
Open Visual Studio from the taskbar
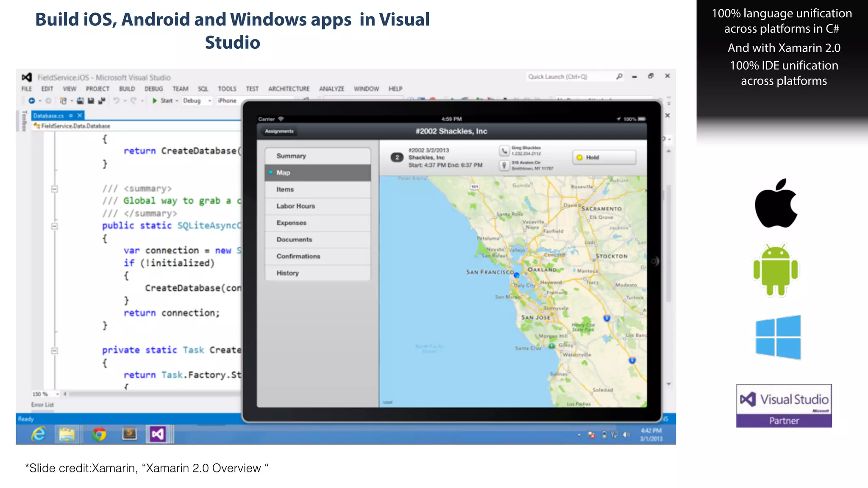(158, 434)
